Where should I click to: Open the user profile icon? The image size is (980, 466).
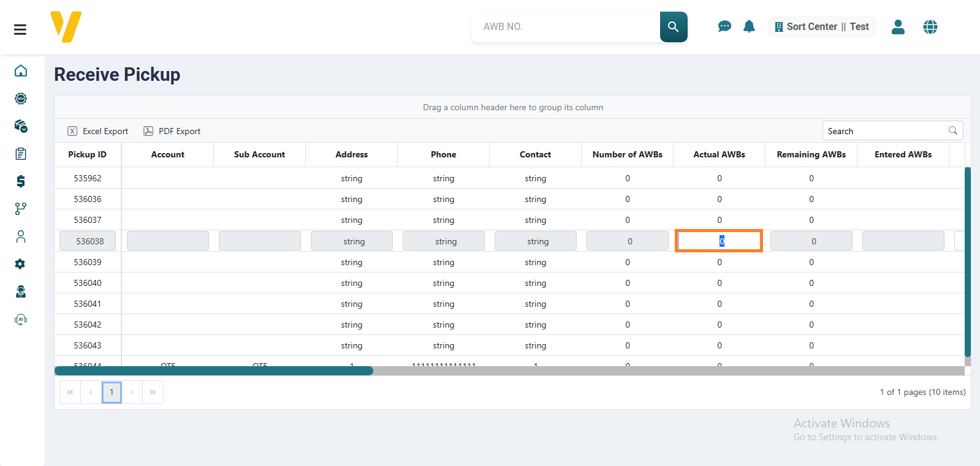tap(898, 27)
